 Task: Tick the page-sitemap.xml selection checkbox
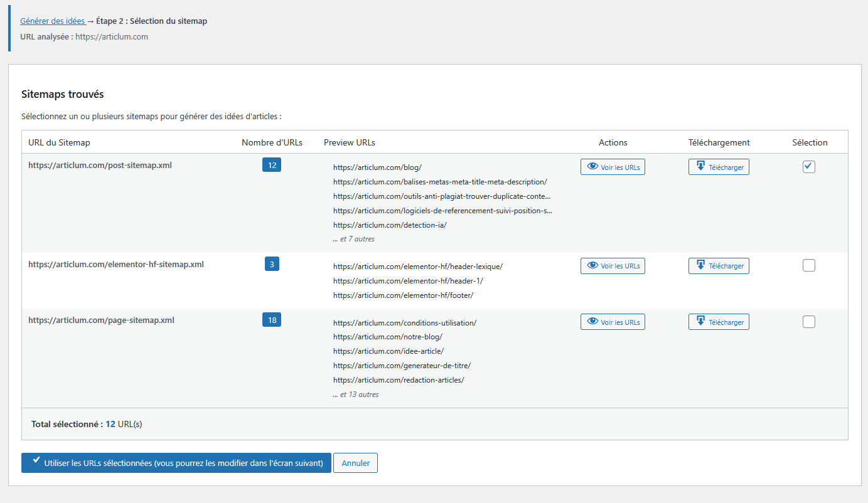[809, 322]
